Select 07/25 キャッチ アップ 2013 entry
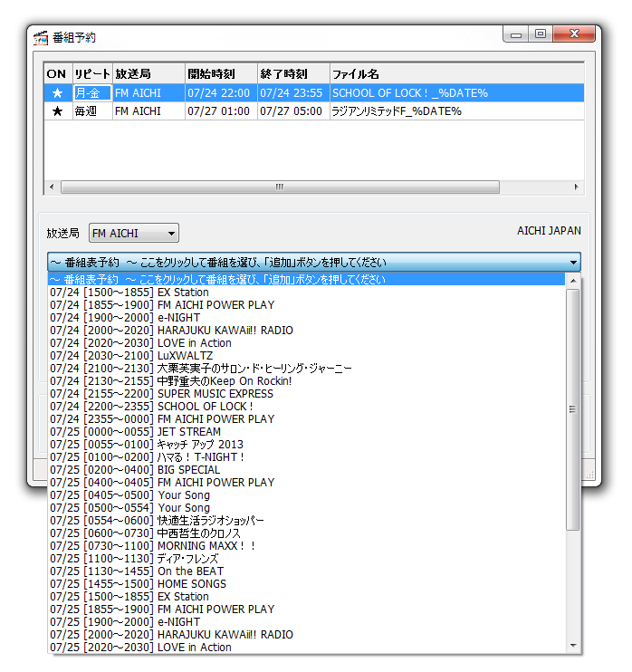This screenshot has width=632, height=672. (x=306, y=445)
